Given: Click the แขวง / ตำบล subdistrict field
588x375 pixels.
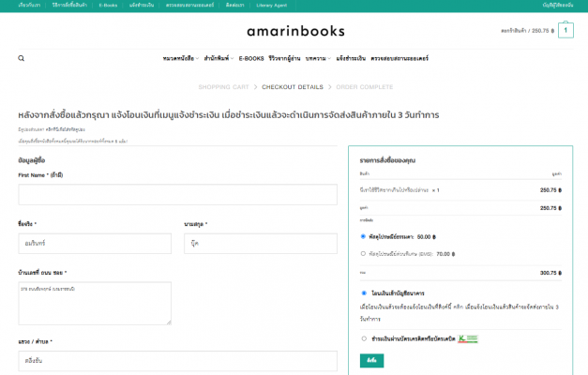Looking at the screenshot, I should click(94, 359).
